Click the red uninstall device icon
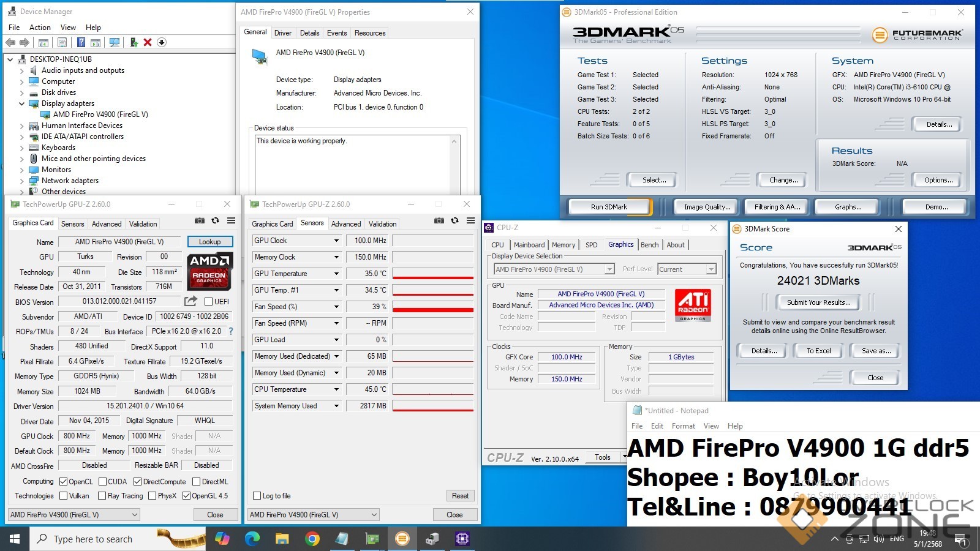Viewport: 980px width, 551px height. pyautogui.click(x=148, y=42)
